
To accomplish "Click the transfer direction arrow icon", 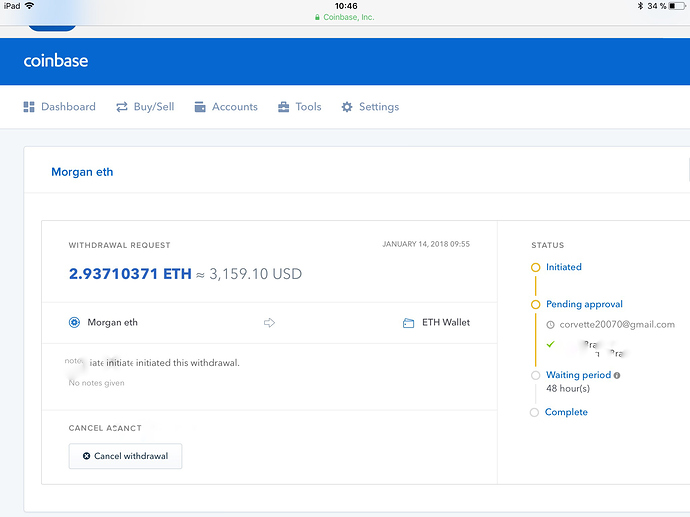I will [269, 323].
